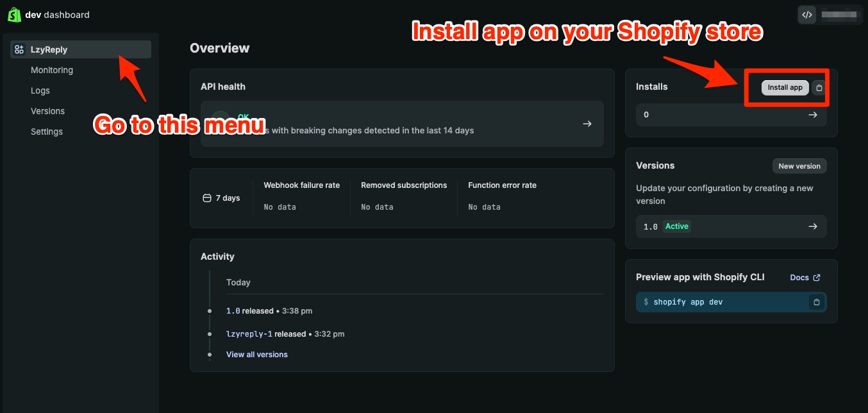Click the New version button
This screenshot has width=868, height=413.
[799, 166]
